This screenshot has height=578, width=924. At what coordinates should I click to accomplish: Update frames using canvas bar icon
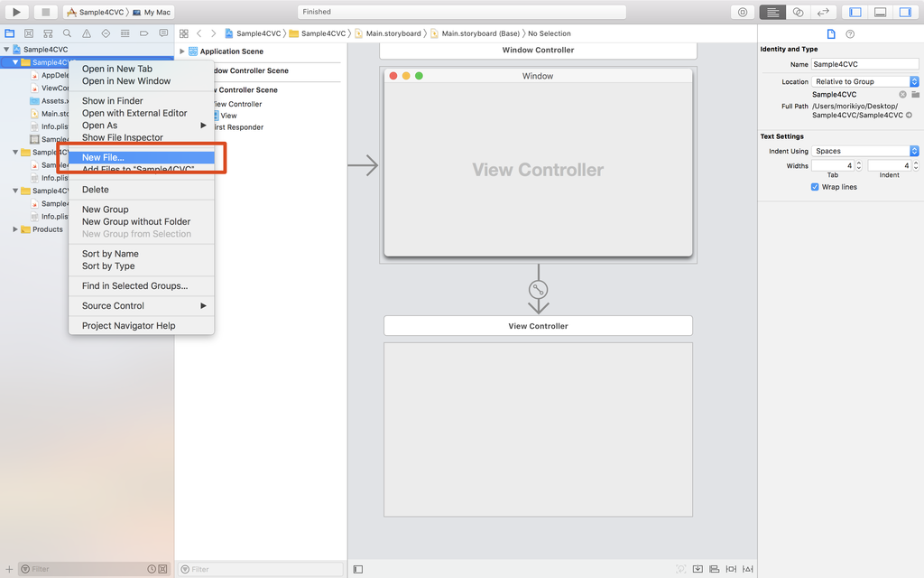pos(681,569)
